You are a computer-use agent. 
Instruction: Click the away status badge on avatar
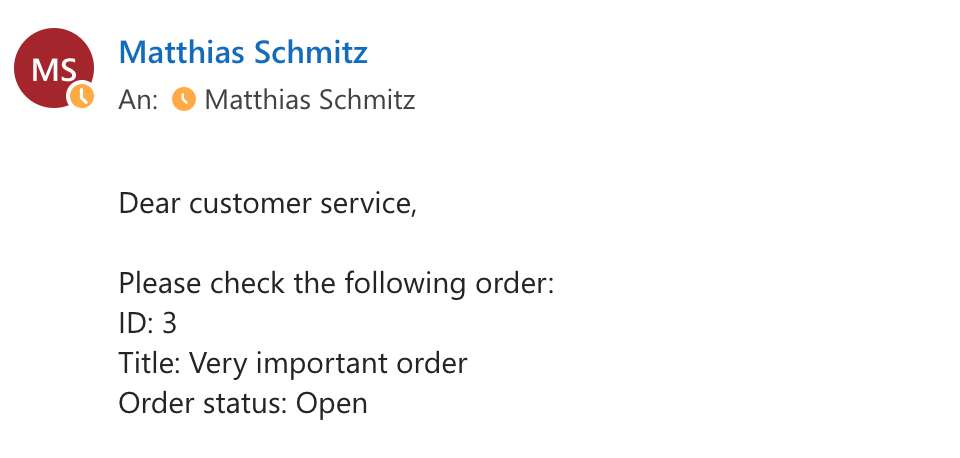(81, 96)
